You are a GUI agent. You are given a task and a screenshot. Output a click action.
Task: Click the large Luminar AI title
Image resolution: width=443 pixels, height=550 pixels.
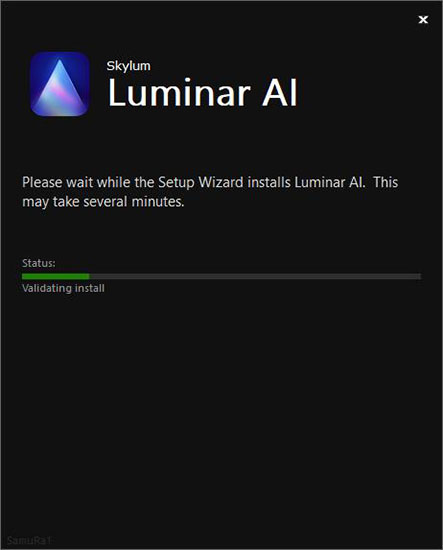[203, 93]
